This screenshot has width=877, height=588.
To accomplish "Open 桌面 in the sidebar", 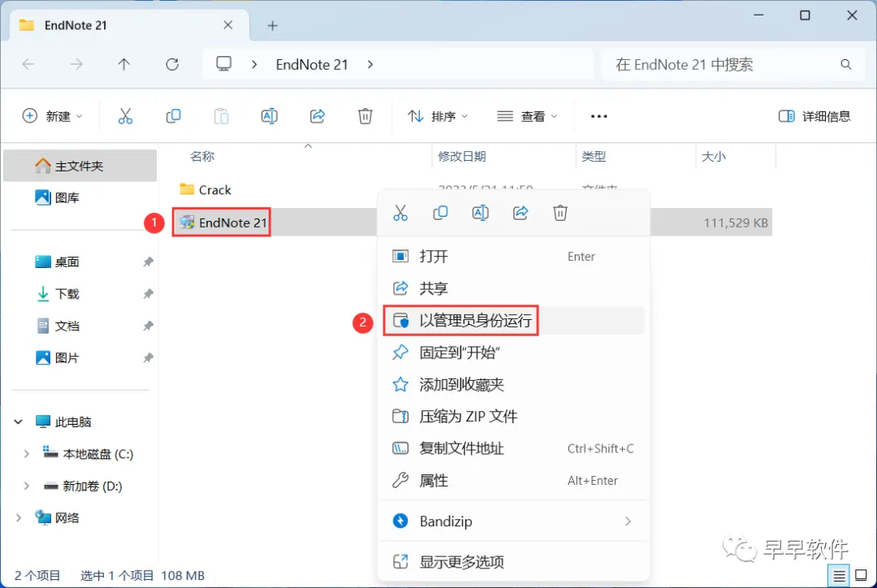I will [x=80, y=262].
